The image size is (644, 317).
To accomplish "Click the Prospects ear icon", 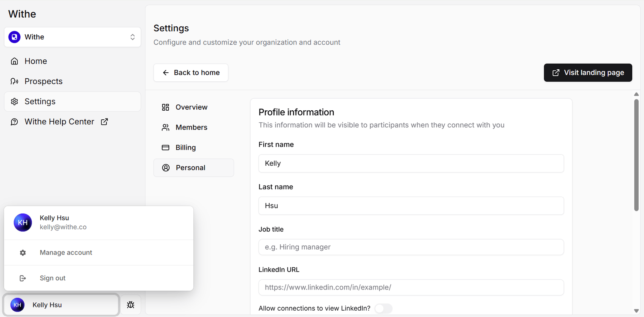I will point(14,81).
